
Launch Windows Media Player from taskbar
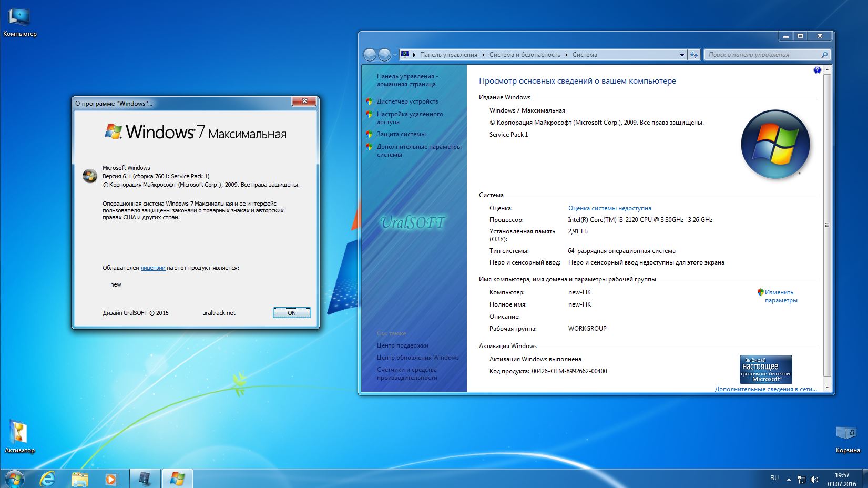tap(111, 479)
